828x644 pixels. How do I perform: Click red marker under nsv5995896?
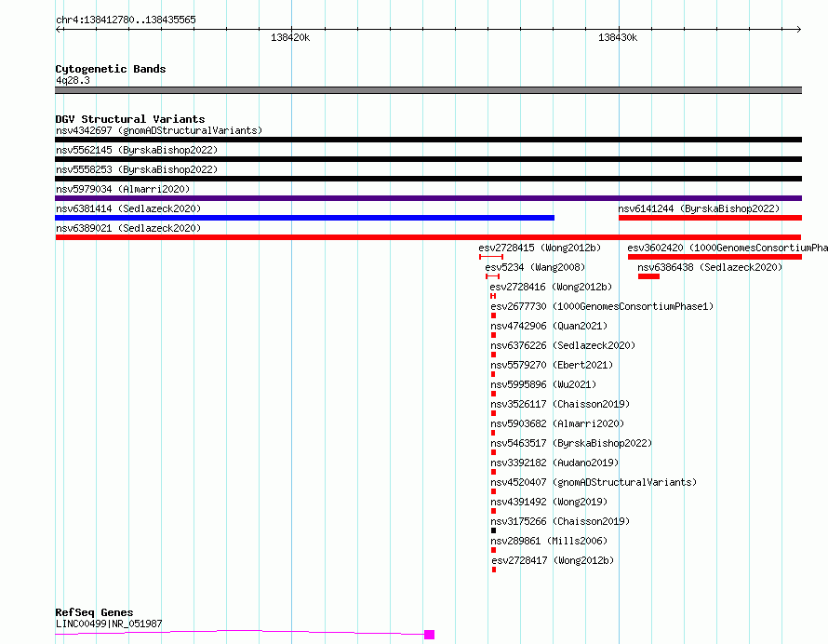tap(494, 394)
